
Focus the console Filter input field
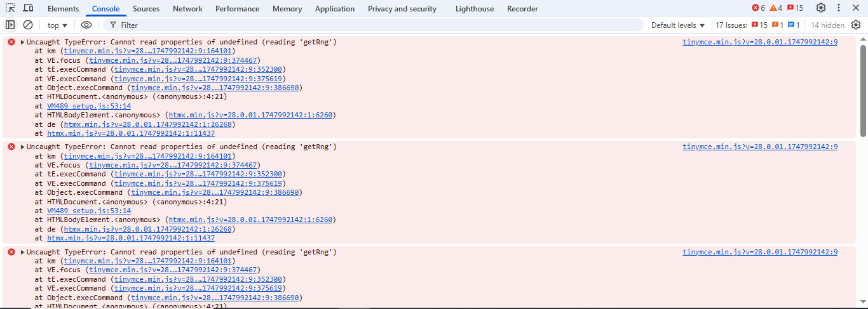374,25
